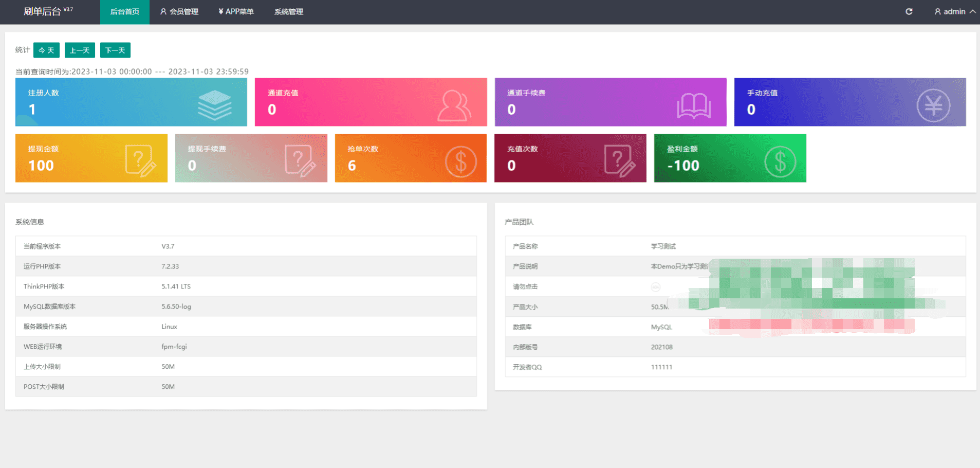Switch to 后台首页 tab
Viewport: 980px width, 468px height.
125,12
